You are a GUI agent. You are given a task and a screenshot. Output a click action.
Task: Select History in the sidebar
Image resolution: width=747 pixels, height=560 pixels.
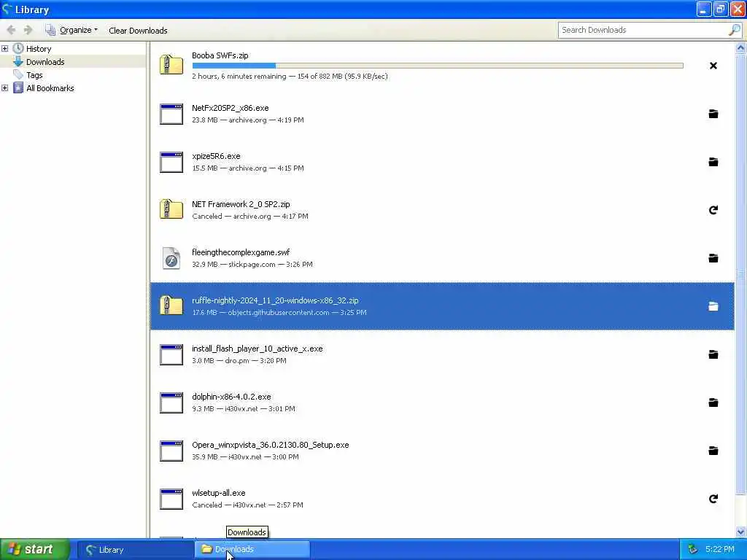pyautogui.click(x=39, y=49)
